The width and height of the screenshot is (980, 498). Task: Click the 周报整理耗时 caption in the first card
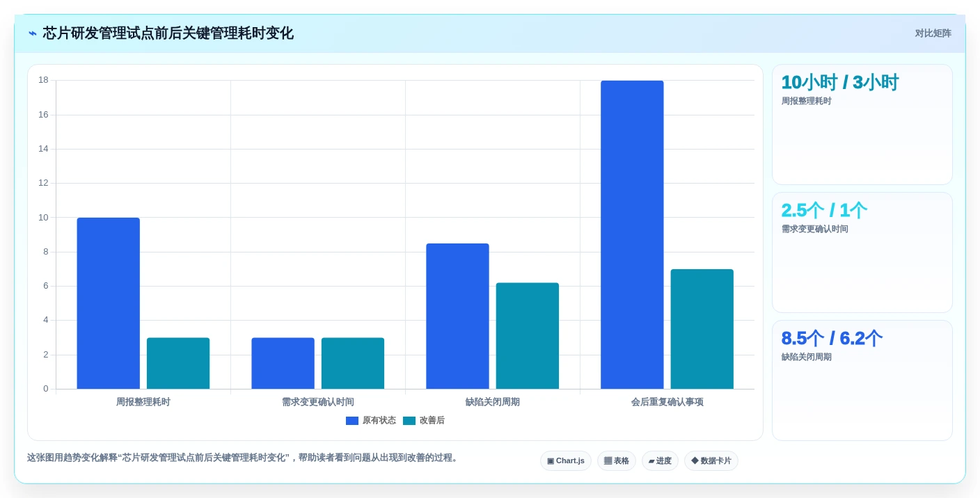point(807,101)
